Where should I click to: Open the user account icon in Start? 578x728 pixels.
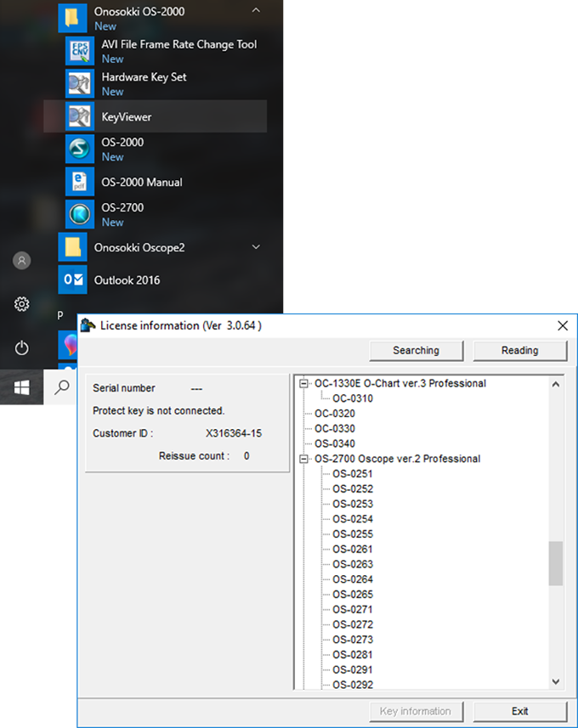pyautogui.click(x=21, y=261)
